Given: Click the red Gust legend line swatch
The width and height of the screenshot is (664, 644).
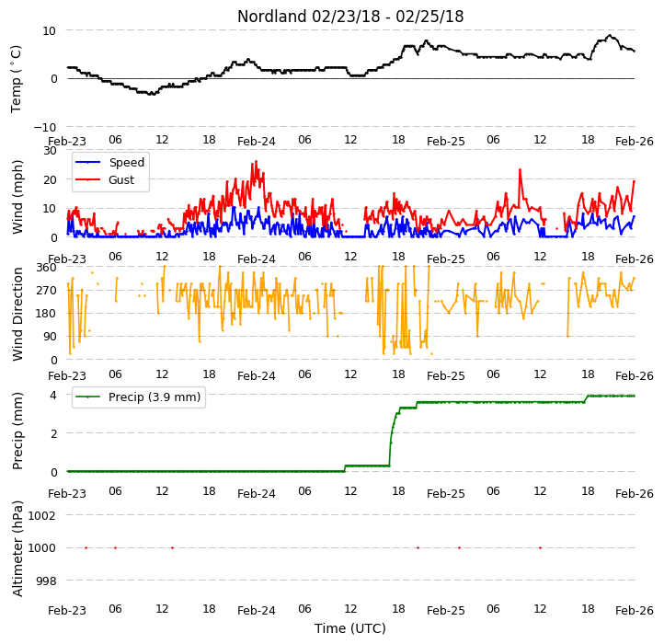Looking at the screenshot, I should point(87,179).
